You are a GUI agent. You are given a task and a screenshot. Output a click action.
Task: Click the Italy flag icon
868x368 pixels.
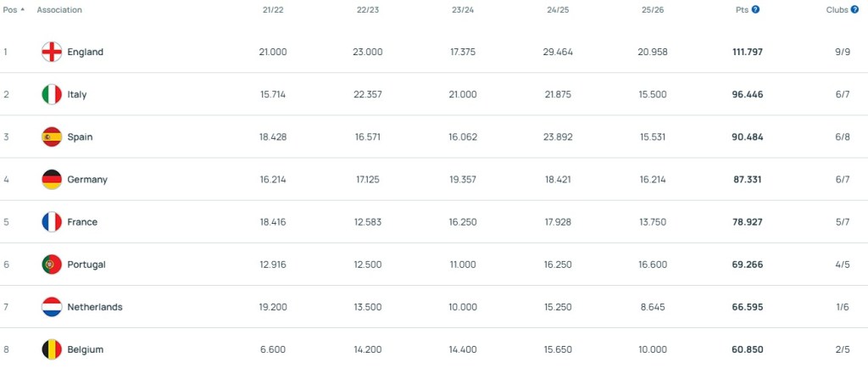52,94
